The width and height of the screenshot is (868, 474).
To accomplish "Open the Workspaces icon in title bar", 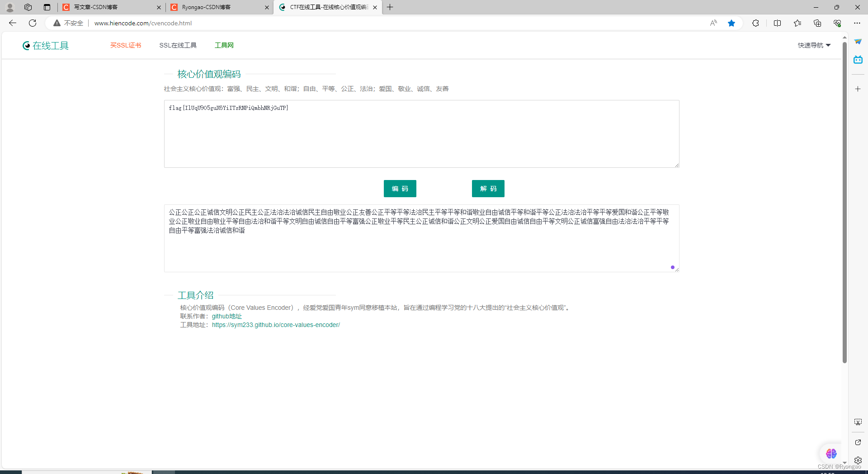I will [x=28, y=7].
